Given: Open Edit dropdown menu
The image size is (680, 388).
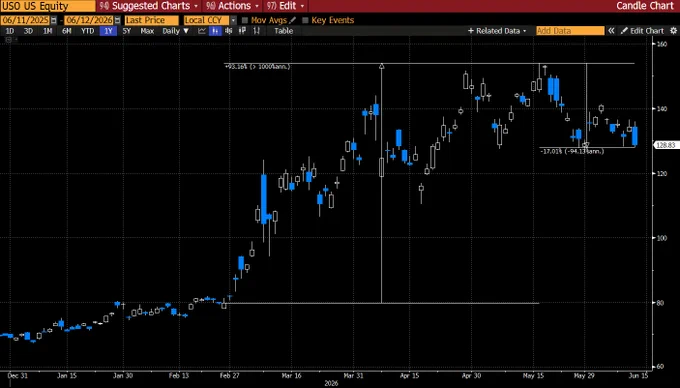Looking at the screenshot, I should point(286,6).
